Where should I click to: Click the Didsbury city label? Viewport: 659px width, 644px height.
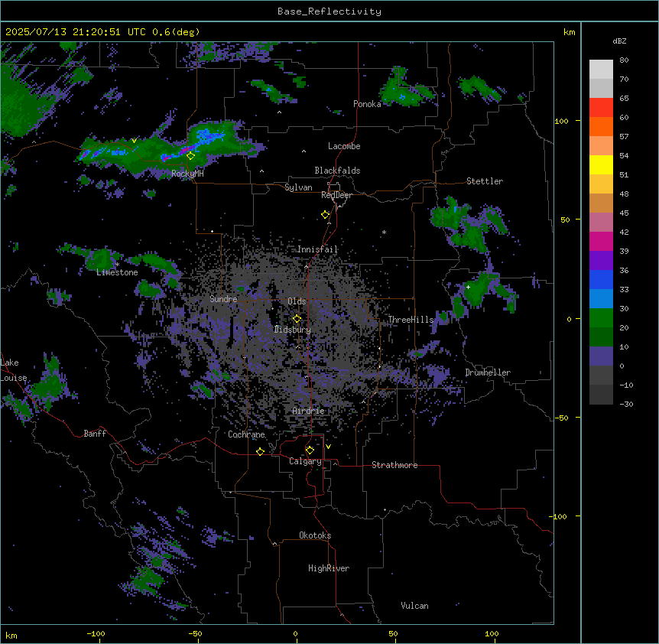tap(293, 330)
